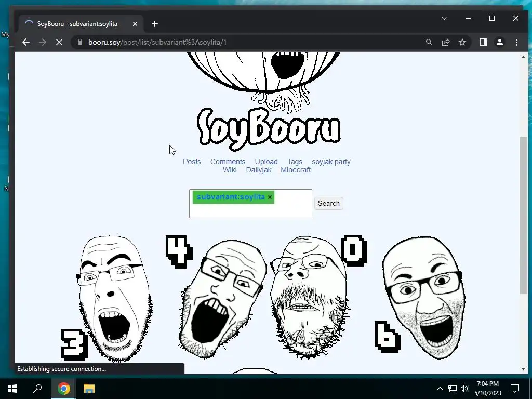This screenshot has height=399, width=532.
Task: Go back to the previous page
Action: (26, 42)
